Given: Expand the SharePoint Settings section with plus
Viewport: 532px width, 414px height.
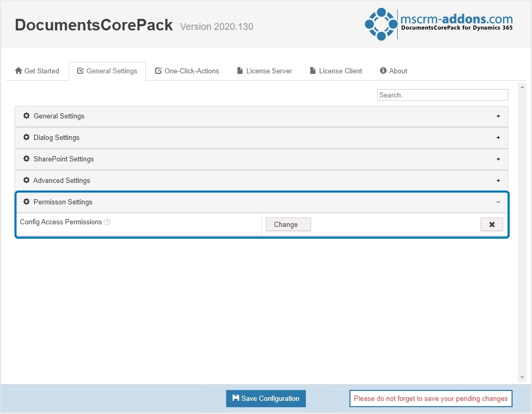Looking at the screenshot, I should point(498,159).
